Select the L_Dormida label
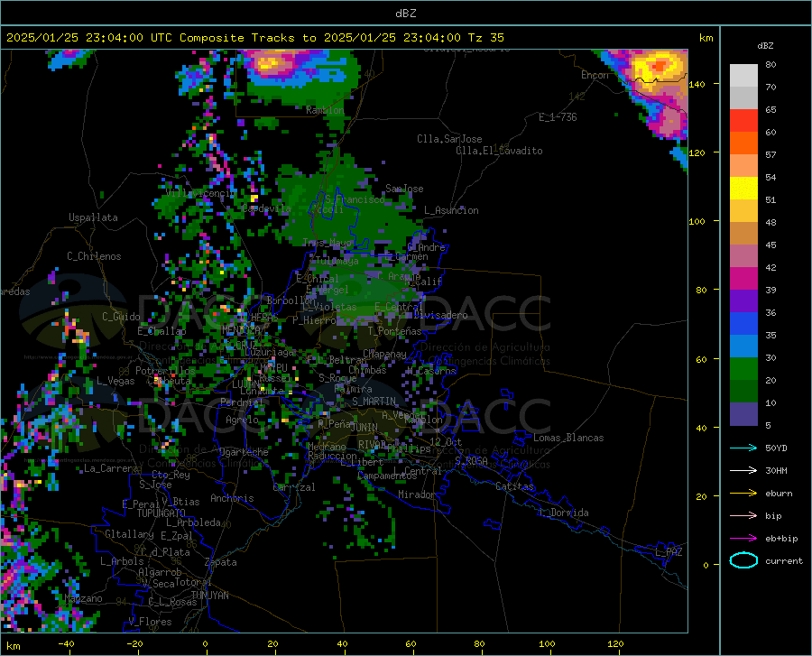The height and width of the screenshot is (656, 812). point(563,513)
